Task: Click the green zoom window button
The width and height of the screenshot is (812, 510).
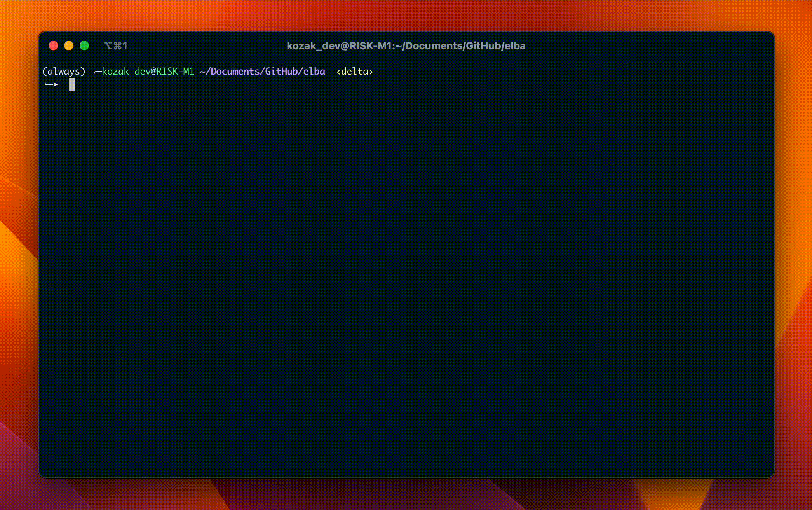Action: pyautogui.click(x=84, y=46)
